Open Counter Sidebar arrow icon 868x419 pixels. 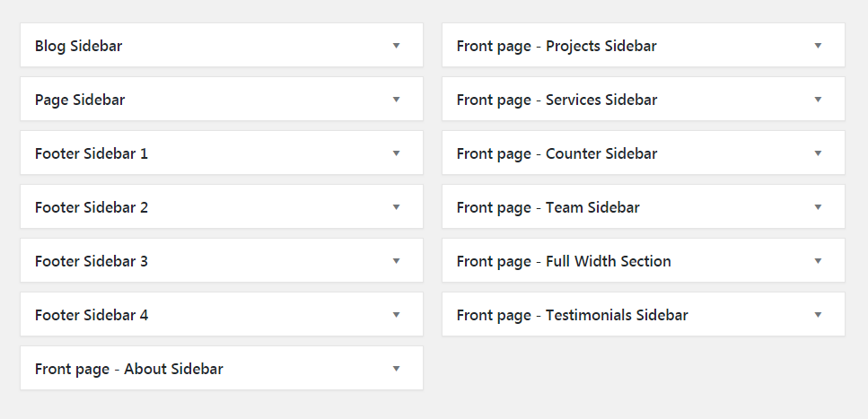[x=818, y=153]
